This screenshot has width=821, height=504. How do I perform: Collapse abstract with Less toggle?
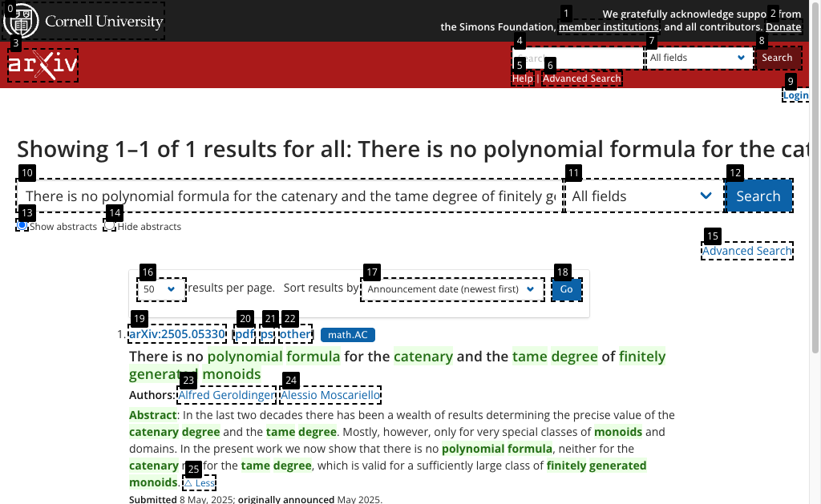pos(199,482)
